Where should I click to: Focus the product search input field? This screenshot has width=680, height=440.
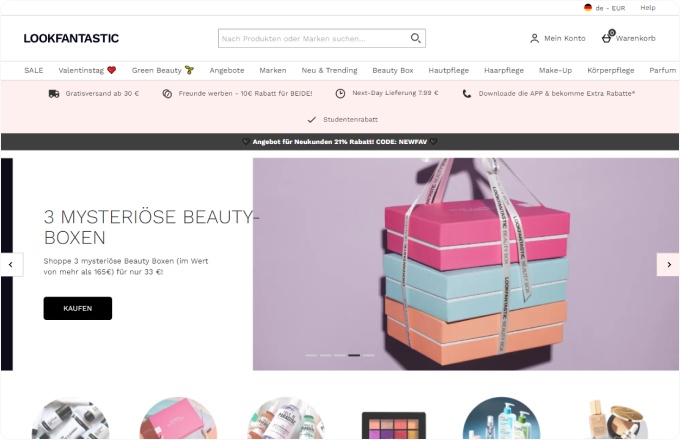[x=322, y=39]
